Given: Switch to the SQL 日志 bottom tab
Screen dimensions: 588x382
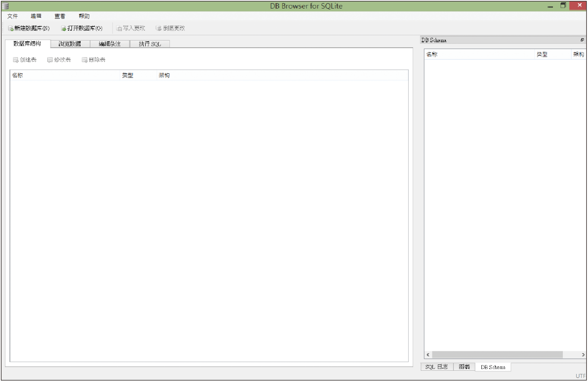Looking at the screenshot, I should (x=437, y=367).
